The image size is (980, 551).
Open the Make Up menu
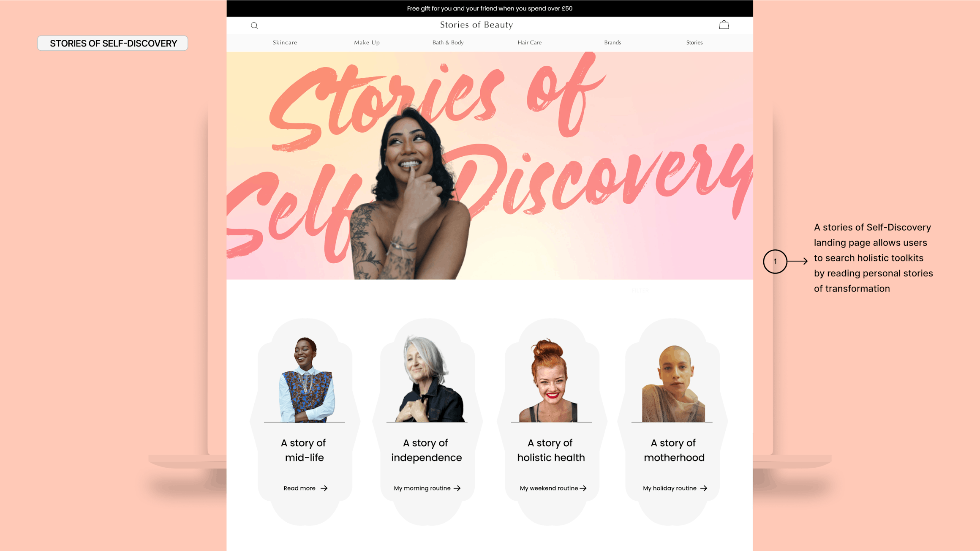click(x=367, y=43)
